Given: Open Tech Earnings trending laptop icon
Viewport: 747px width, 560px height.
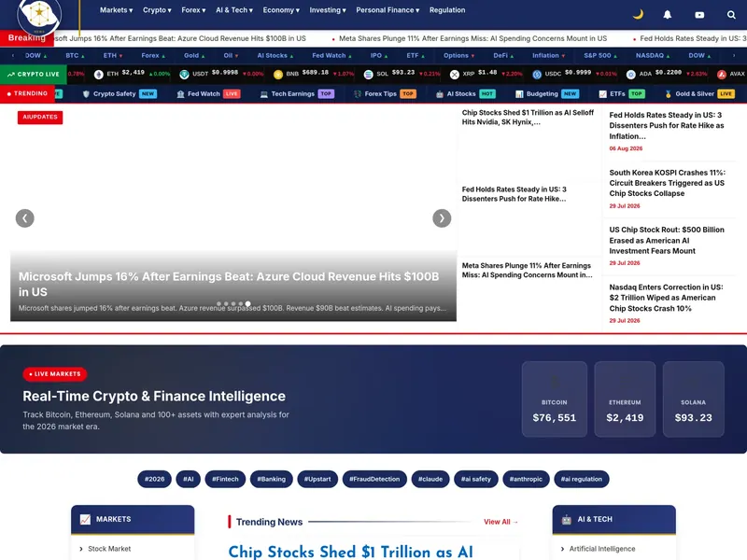Looking at the screenshot, I should 264,94.
